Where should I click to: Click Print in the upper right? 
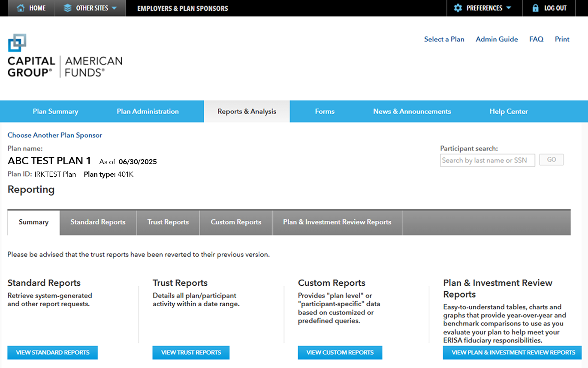pyautogui.click(x=562, y=39)
